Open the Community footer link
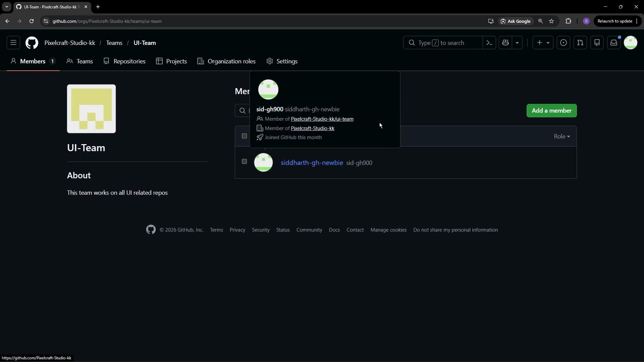The height and width of the screenshot is (362, 644). click(x=309, y=230)
